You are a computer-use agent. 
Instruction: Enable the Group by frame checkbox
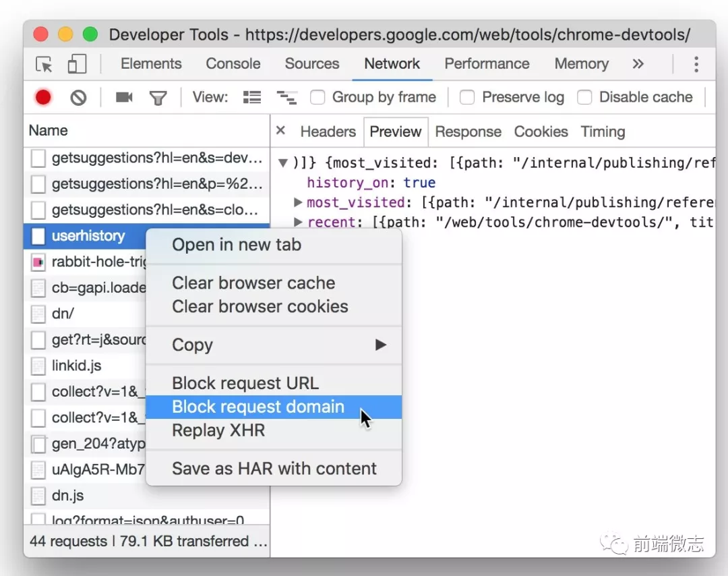[317, 97]
